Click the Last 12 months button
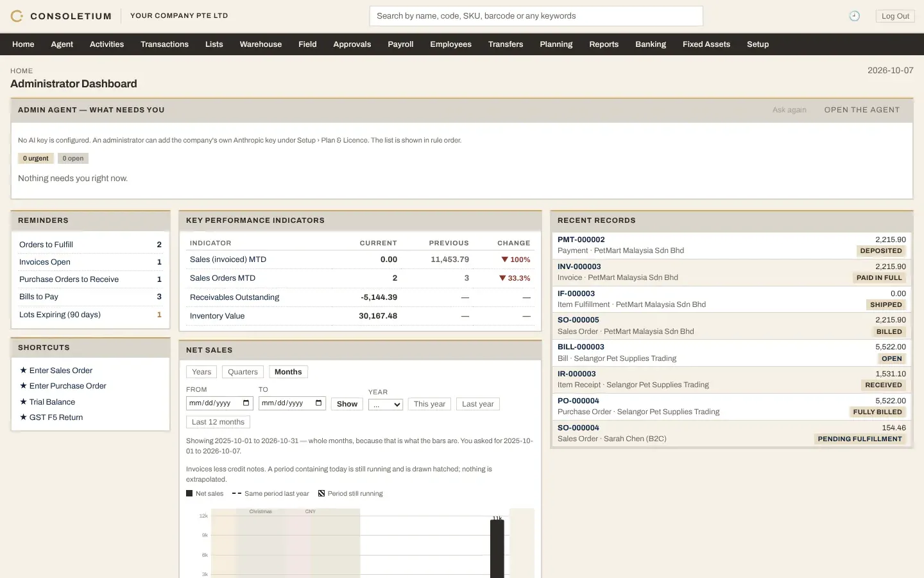This screenshot has width=924, height=578. 218,422
